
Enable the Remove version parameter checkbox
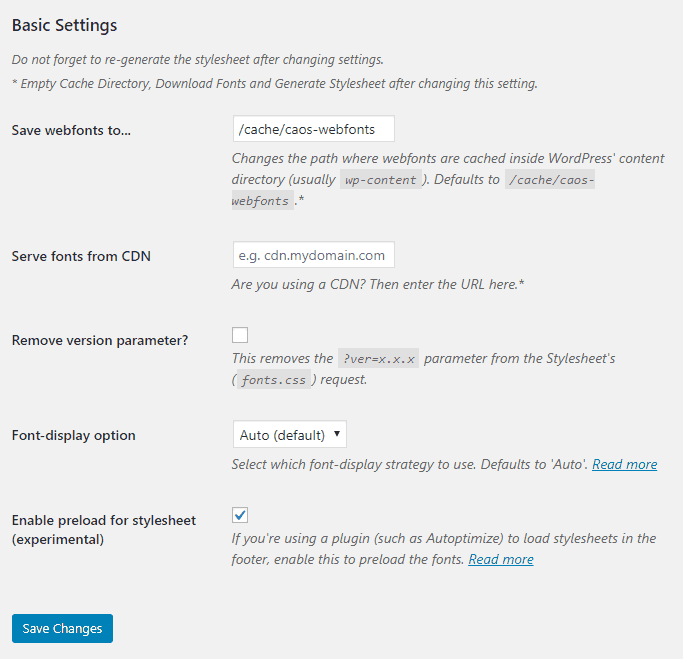click(240, 335)
